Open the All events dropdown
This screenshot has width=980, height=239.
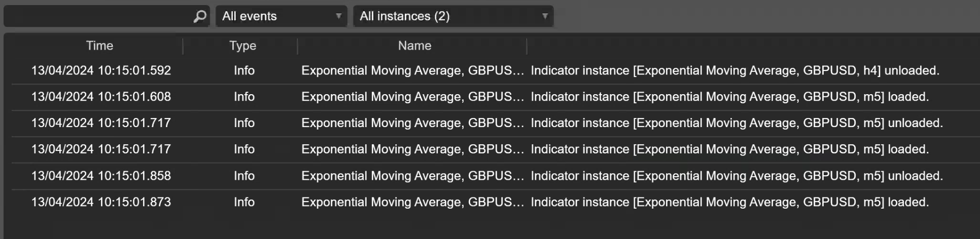coord(282,16)
